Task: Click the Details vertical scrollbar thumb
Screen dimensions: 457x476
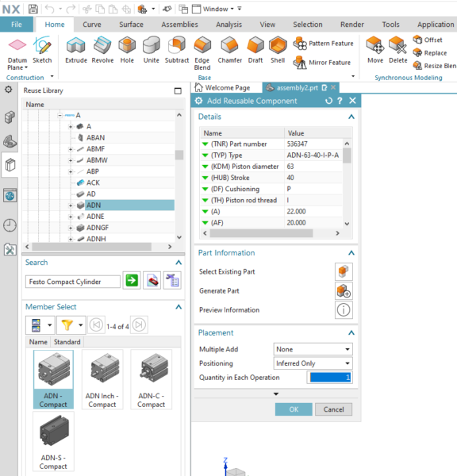Action: tap(347, 155)
